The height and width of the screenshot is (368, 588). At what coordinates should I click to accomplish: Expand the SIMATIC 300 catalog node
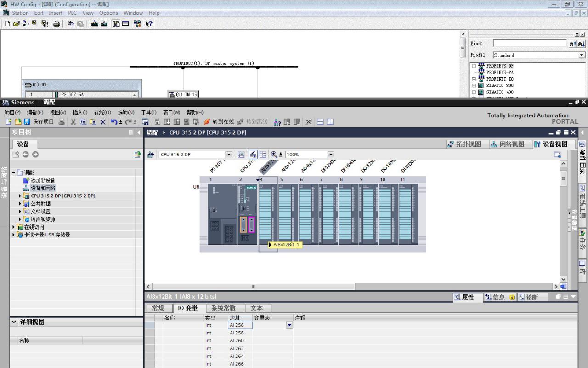[474, 86]
